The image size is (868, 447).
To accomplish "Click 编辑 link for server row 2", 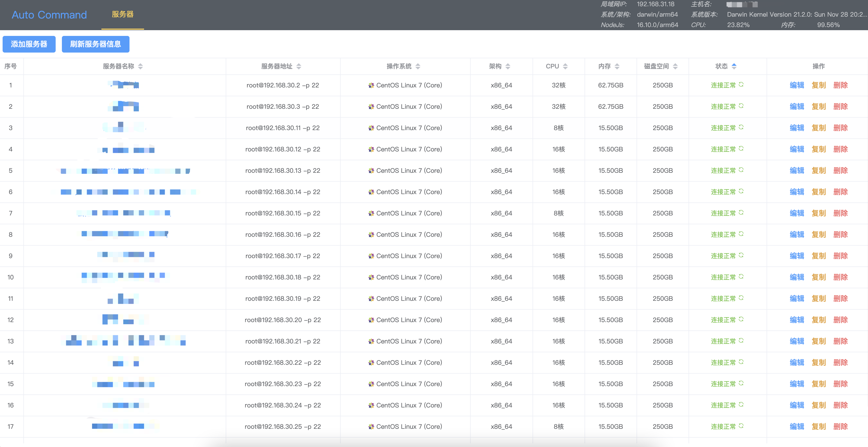I will (796, 106).
